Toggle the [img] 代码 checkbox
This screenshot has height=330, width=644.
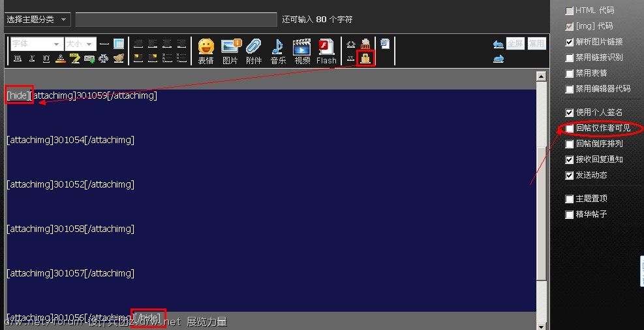(x=569, y=26)
